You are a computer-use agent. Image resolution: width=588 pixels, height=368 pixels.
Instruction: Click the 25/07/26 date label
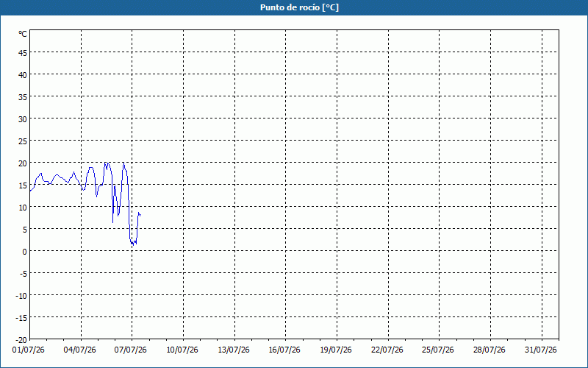click(x=438, y=350)
